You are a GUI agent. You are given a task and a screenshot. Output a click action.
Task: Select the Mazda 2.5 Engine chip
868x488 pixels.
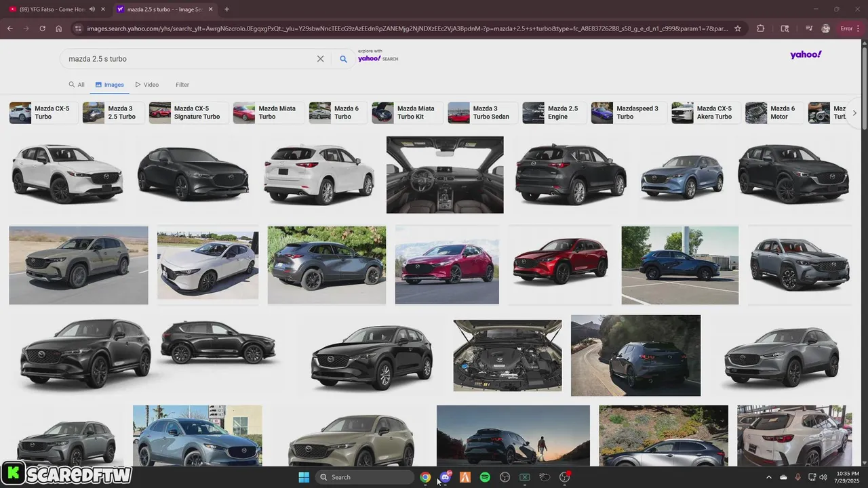tap(554, 113)
